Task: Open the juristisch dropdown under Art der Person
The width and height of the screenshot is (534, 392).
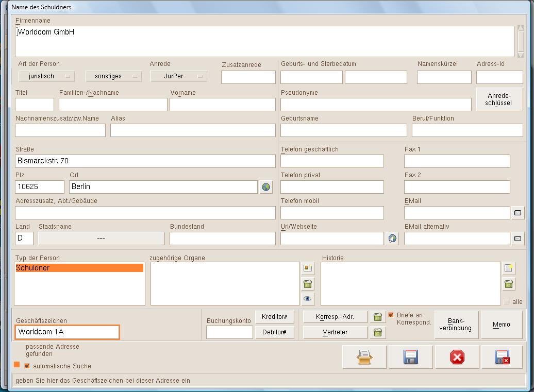Action: 47,76
